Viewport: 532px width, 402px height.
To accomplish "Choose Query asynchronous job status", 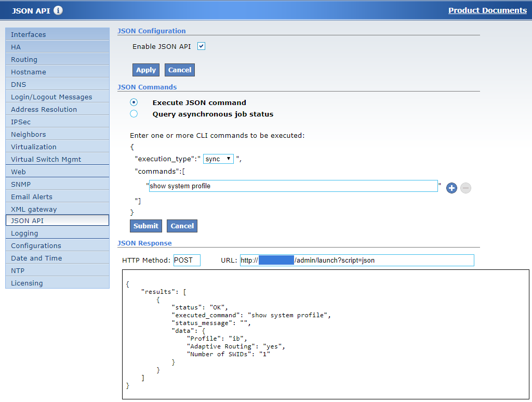I will 134,113.
